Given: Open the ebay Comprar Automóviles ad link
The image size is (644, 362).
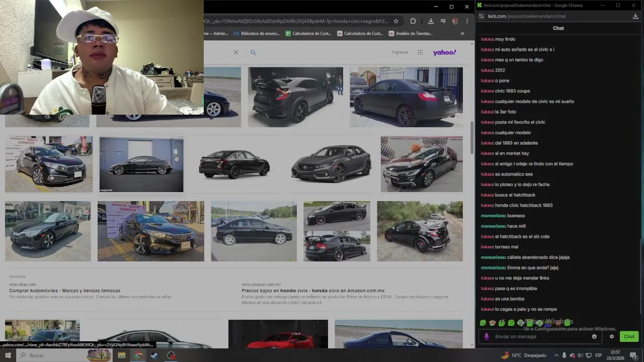Looking at the screenshot, I should tap(64, 291).
